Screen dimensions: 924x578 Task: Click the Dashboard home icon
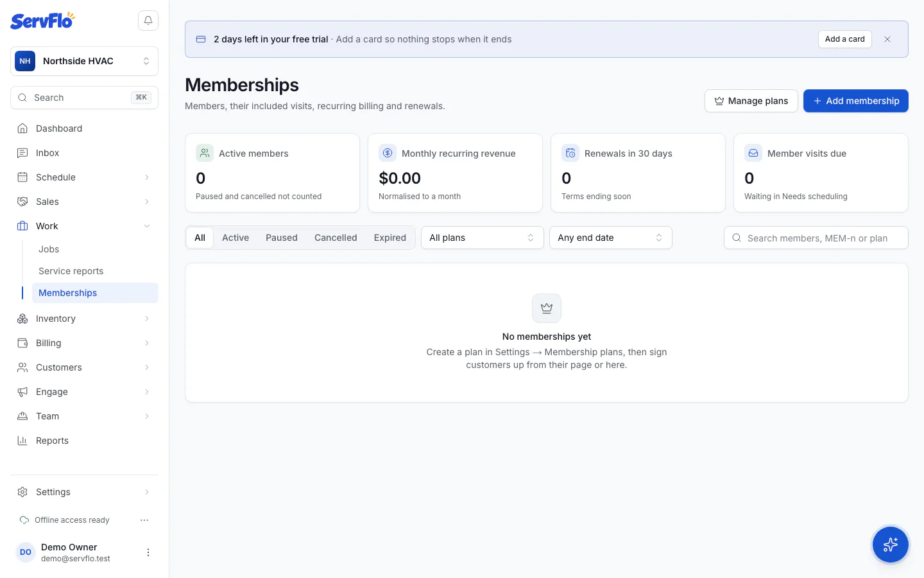(22, 128)
